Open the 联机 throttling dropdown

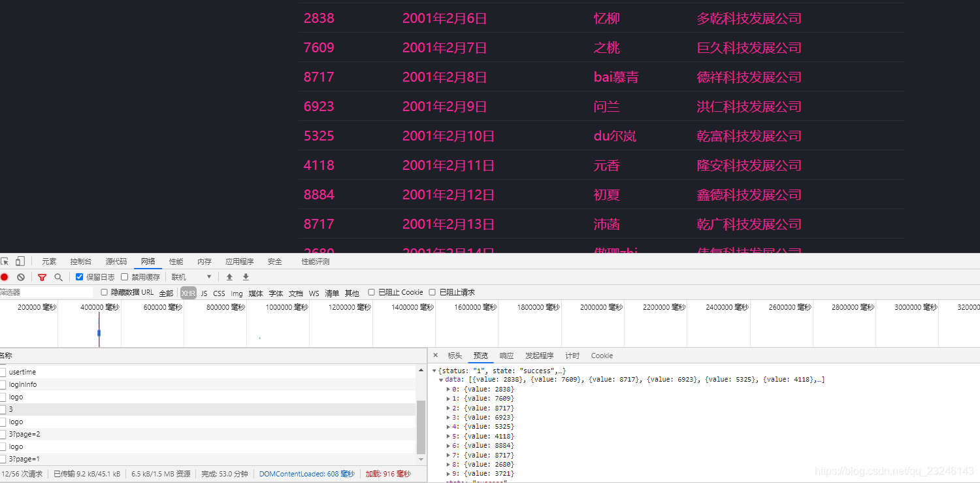click(191, 277)
